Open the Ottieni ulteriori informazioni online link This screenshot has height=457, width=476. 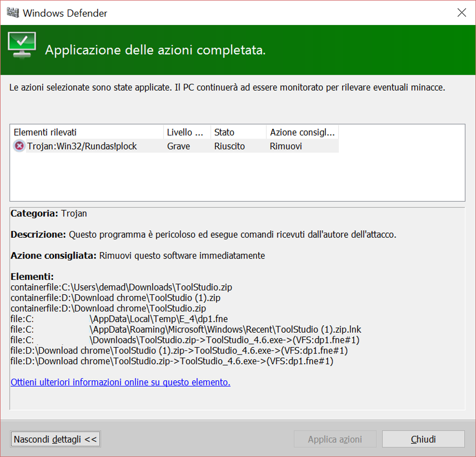(x=121, y=382)
